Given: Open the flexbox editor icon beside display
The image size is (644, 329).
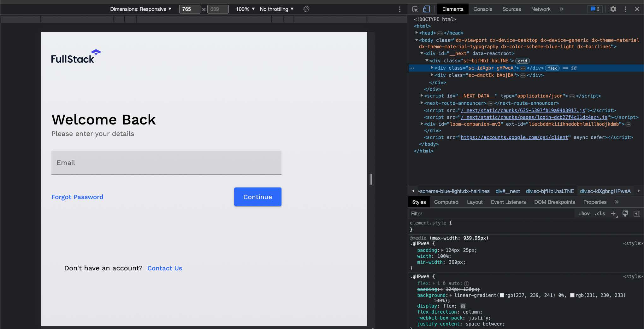Looking at the screenshot, I should click(x=463, y=306).
